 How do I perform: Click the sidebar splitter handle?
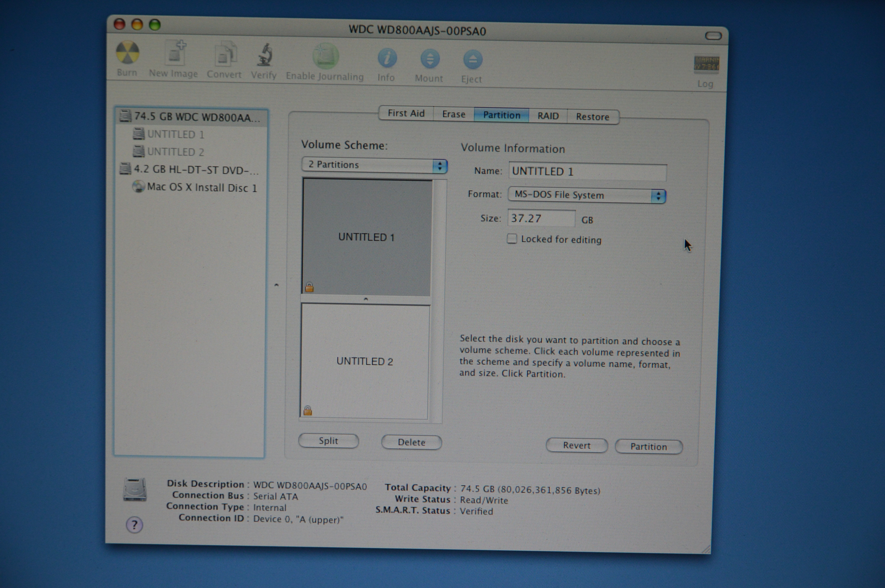277,285
